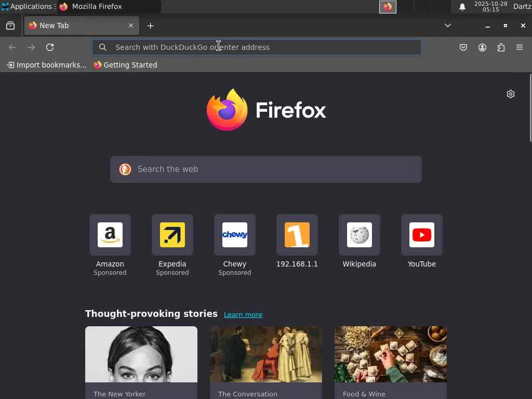The width and height of the screenshot is (532, 399).
Task: Open the application hamburger menu
Action: [x=520, y=47]
